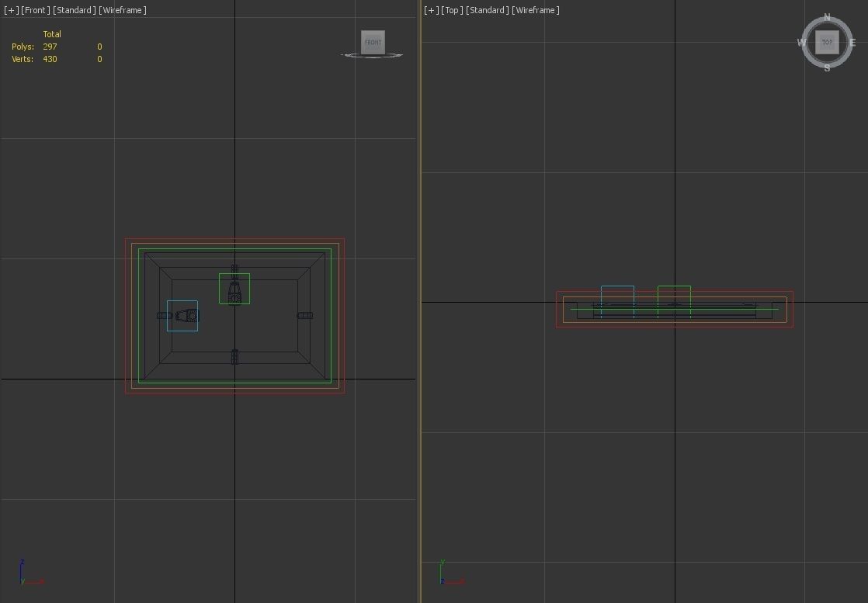
Task: Click the Polys: statistics label
Action: click(23, 47)
